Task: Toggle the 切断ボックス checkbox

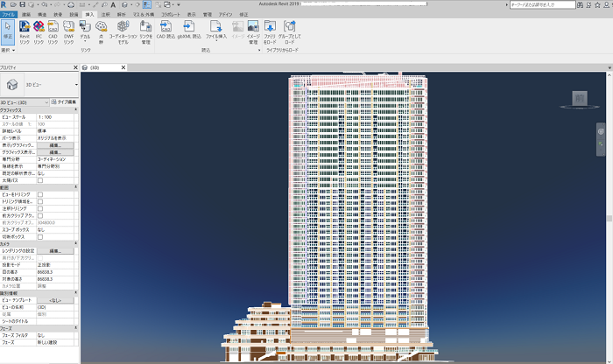Action: pyautogui.click(x=39, y=236)
